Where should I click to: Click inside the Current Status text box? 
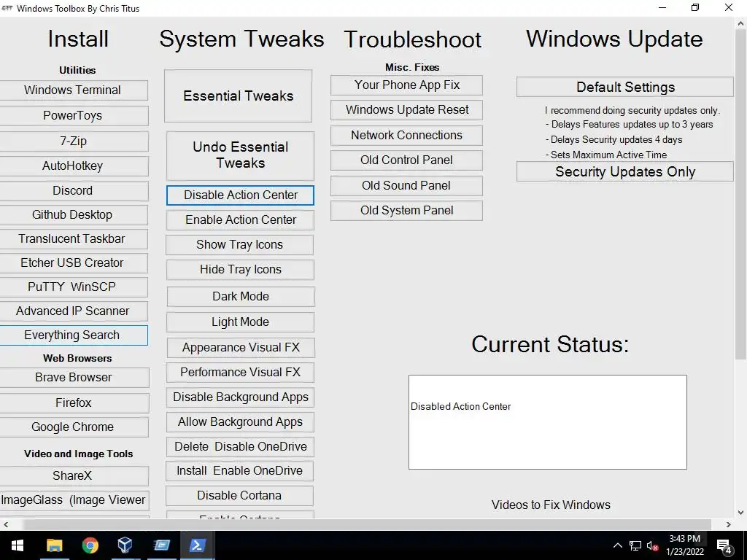(547, 422)
